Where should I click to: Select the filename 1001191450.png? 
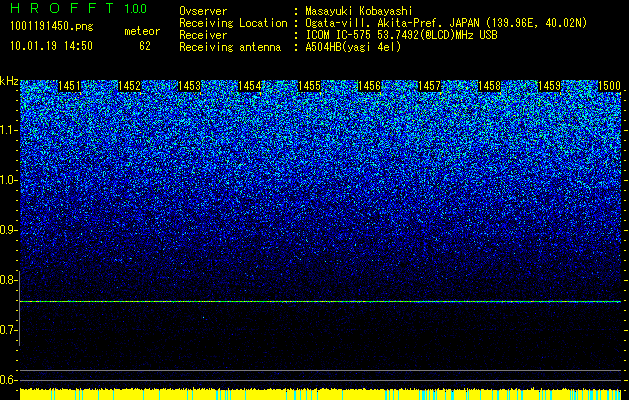[x=52, y=27]
